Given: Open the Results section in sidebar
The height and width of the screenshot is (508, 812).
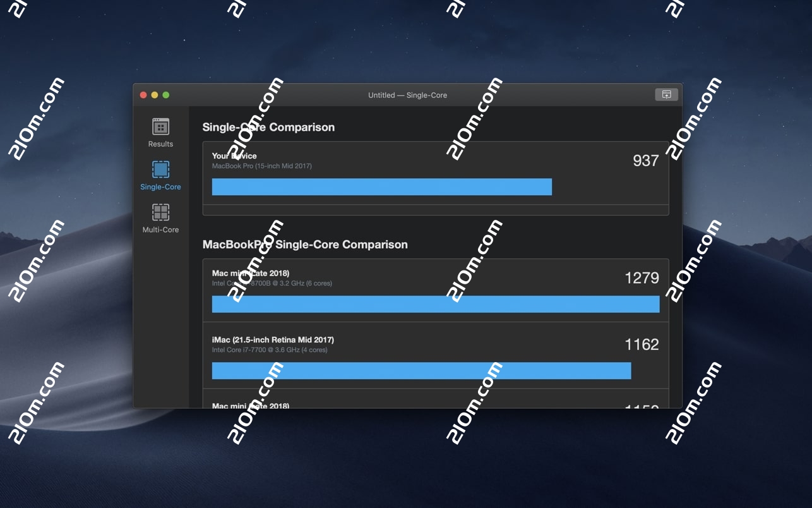Looking at the screenshot, I should (160, 133).
